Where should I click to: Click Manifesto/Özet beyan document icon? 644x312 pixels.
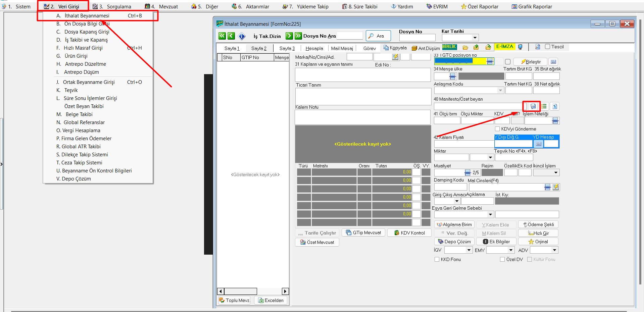point(533,106)
